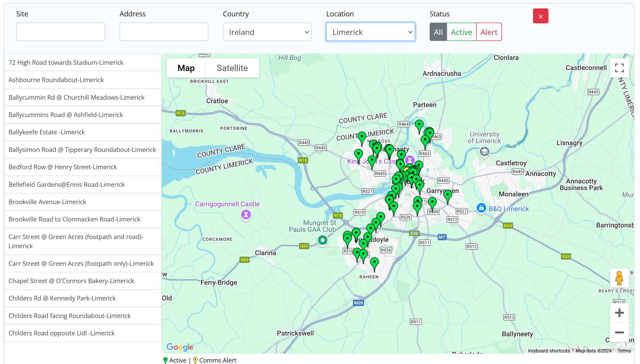Click the B&Q Limerick map label
The height and width of the screenshot is (364, 640).
[508, 208]
